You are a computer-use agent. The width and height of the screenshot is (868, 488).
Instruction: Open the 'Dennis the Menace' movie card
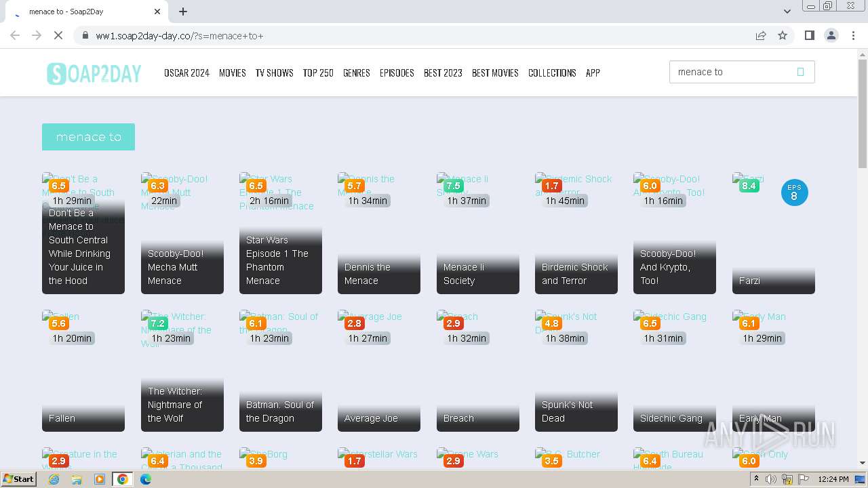(379, 233)
